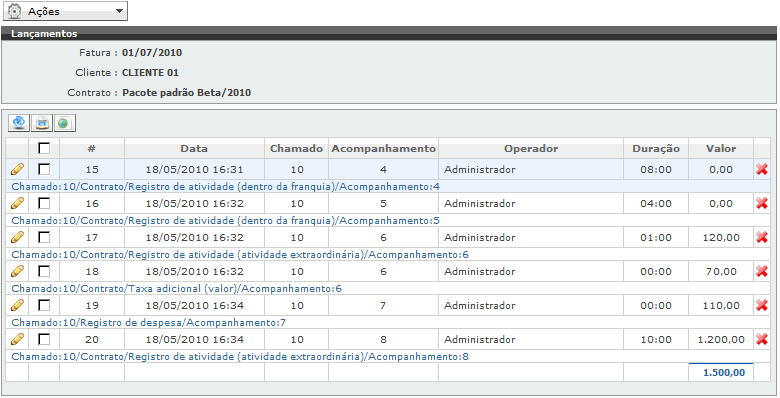Edit entry 17 with the pencil icon
The image size is (780, 398).
coord(17,237)
